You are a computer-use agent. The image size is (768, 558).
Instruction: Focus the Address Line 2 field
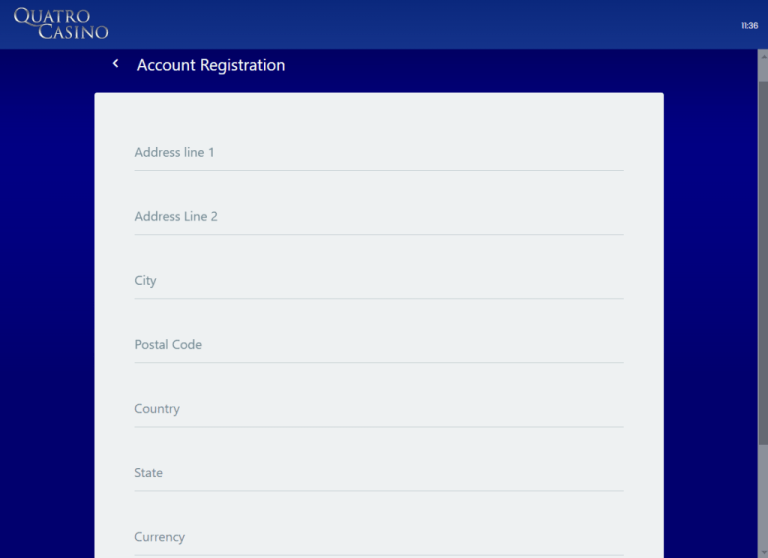click(378, 217)
